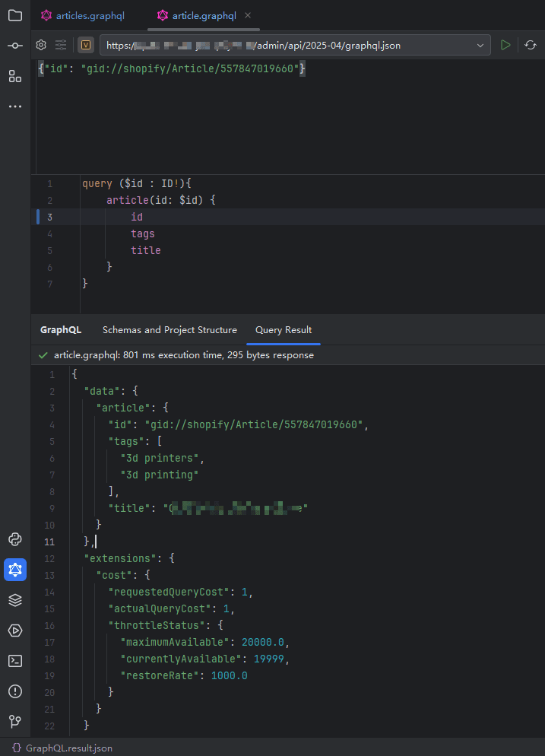Open the Structure tool window
The image size is (545, 756).
pos(15,76)
